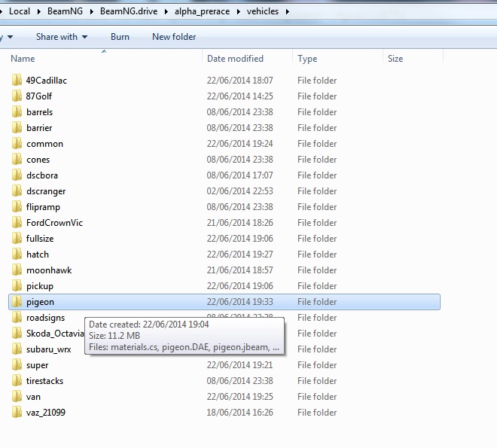
Task: Click File folder type in hatch row
Action: click(x=317, y=254)
